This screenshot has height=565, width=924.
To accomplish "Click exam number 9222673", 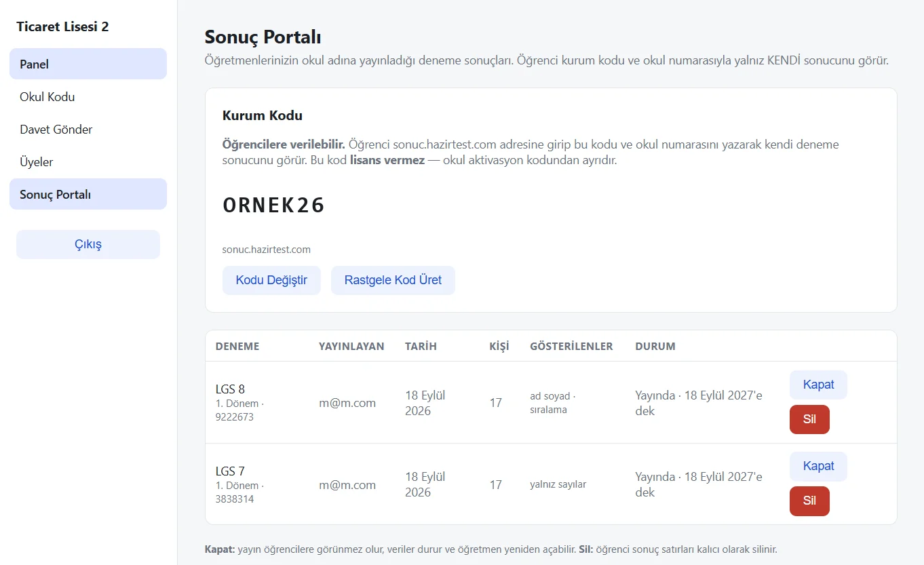I will (235, 417).
